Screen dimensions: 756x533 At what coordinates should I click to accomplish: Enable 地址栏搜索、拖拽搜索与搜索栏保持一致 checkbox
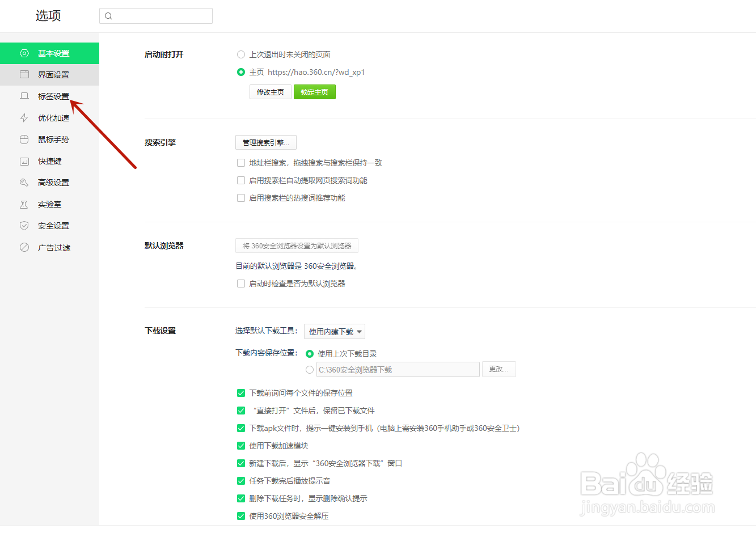[241, 163]
